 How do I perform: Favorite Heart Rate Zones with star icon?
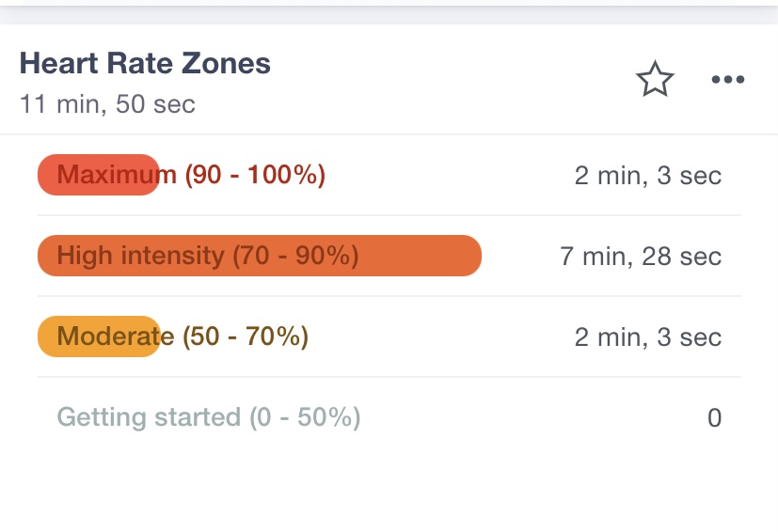click(x=655, y=79)
